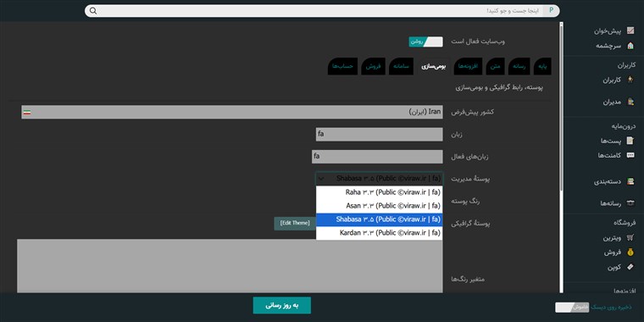Switch to the متن tab
This screenshot has height=322, width=644.
coord(496,67)
